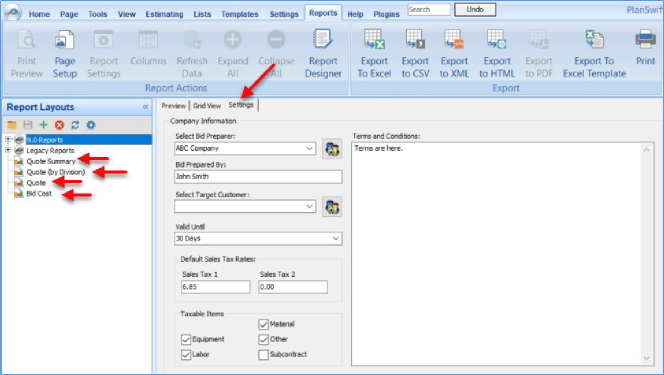Open the Tools ribbon tab
This screenshot has width=664, height=375.
(x=98, y=14)
